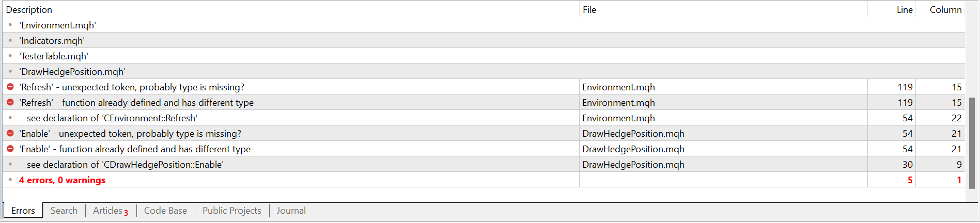Click error icon for 'Refresh' function already defined

point(10,102)
